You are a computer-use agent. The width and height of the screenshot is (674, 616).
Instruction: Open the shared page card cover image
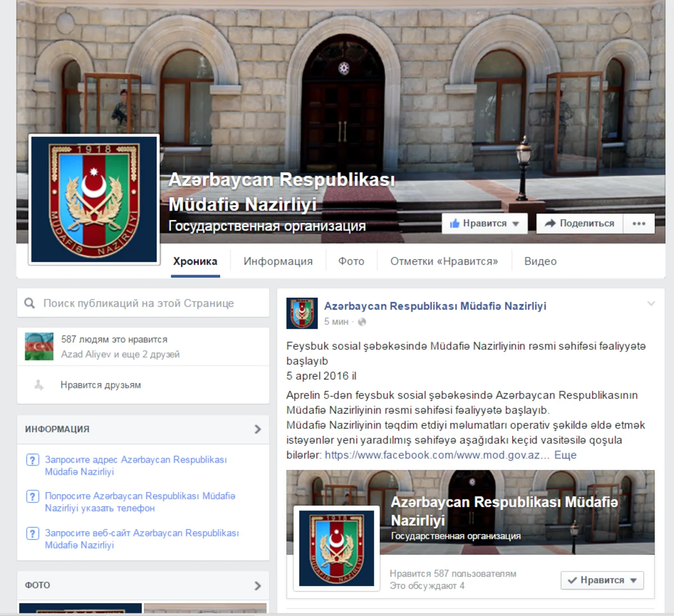pos(470,512)
